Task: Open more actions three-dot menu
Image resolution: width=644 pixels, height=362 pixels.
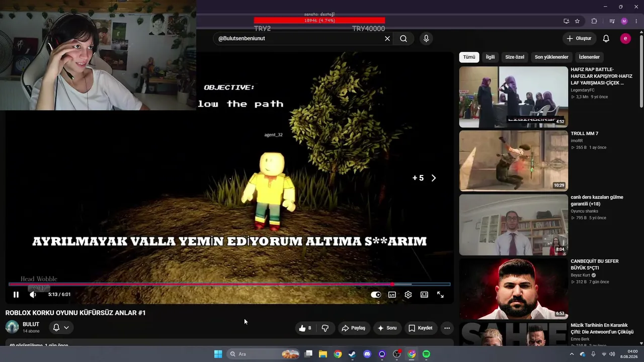Action: point(447,328)
